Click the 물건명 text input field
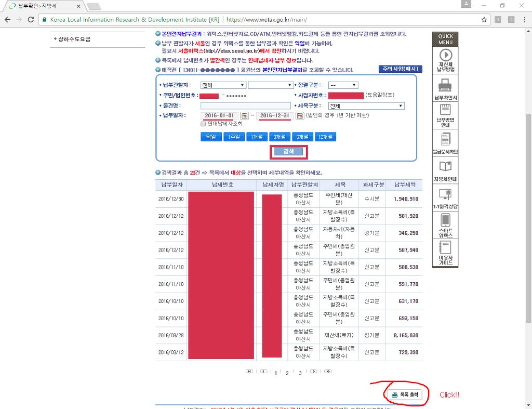Viewport: 532px width, 409px height. click(246, 106)
